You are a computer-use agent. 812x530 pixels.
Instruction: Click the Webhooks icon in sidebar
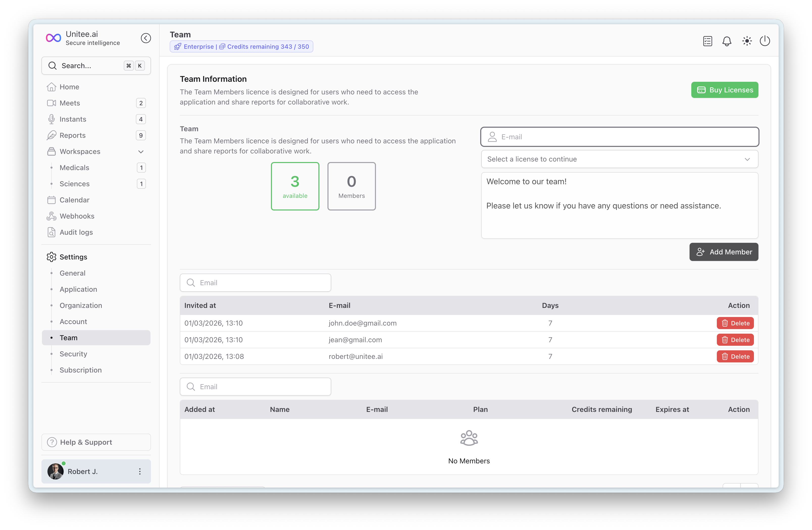coord(51,216)
